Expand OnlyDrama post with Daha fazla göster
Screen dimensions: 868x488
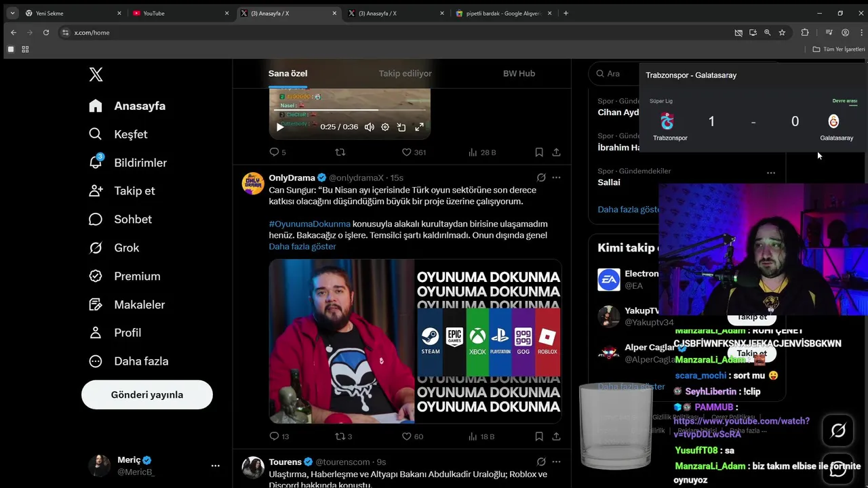pyautogui.click(x=302, y=246)
